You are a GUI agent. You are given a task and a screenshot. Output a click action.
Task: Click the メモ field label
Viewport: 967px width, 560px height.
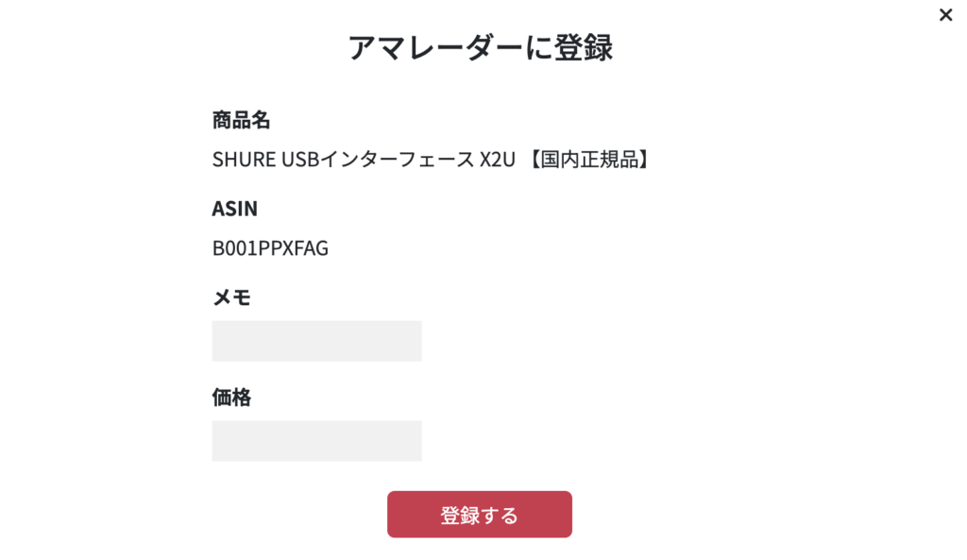pos(231,297)
